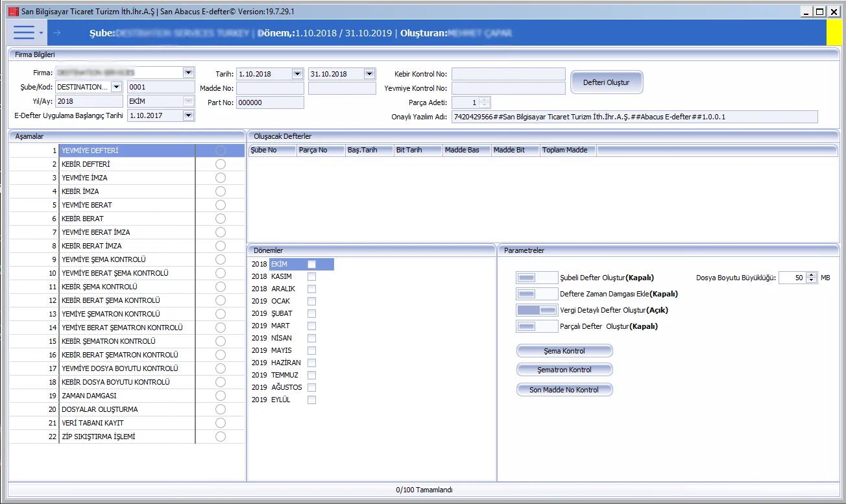Select the YEVMİYE DEFTERİ stage row
This screenshot has width=846, height=504.
(127, 150)
